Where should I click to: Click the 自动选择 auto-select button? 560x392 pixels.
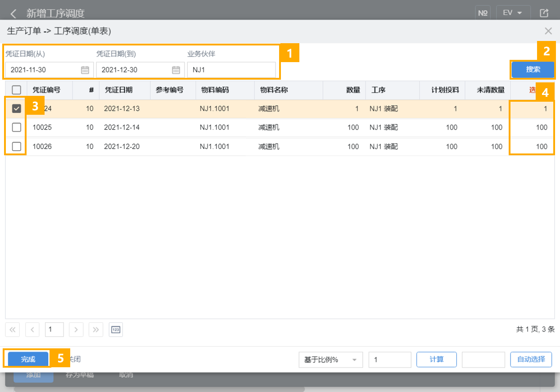pyautogui.click(x=531, y=359)
